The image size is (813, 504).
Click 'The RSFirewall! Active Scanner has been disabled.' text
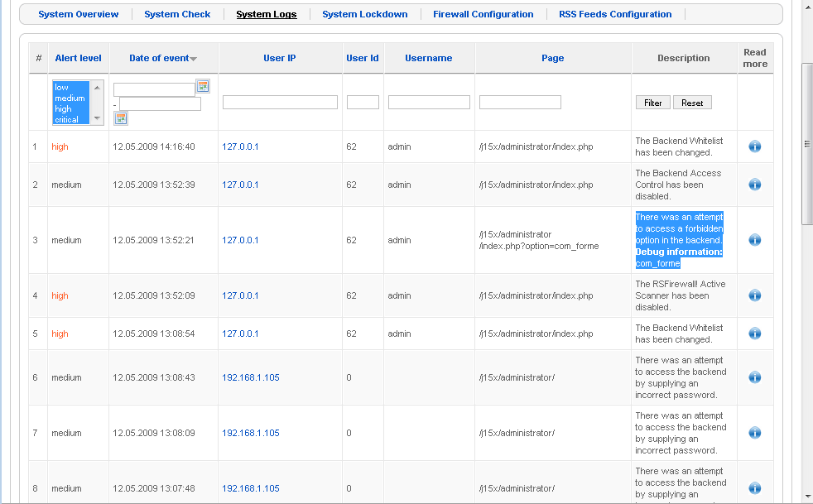coord(681,295)
